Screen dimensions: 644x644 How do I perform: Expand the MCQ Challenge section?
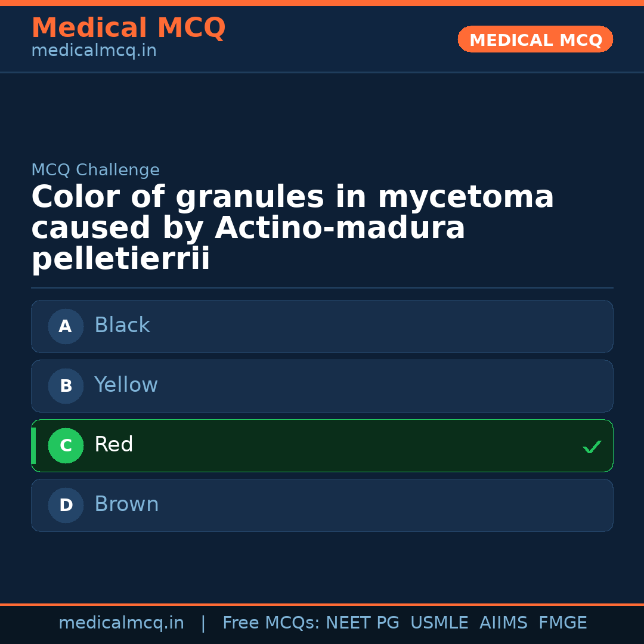click(95, 169)
